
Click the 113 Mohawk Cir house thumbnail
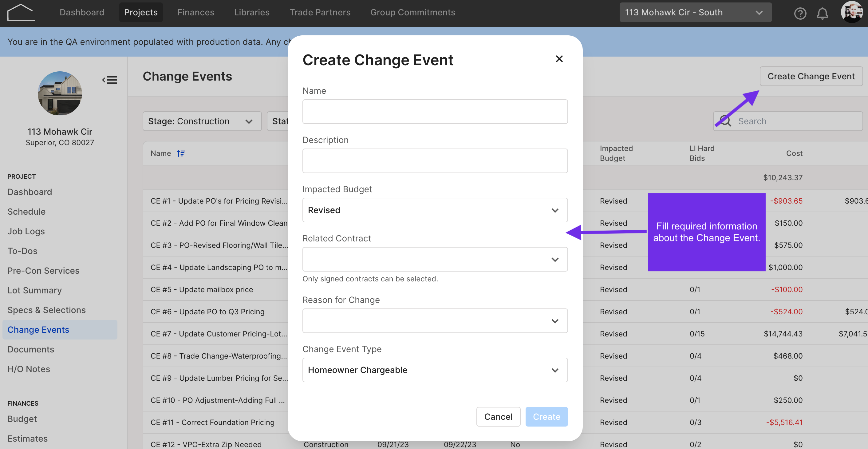(60, 93)
